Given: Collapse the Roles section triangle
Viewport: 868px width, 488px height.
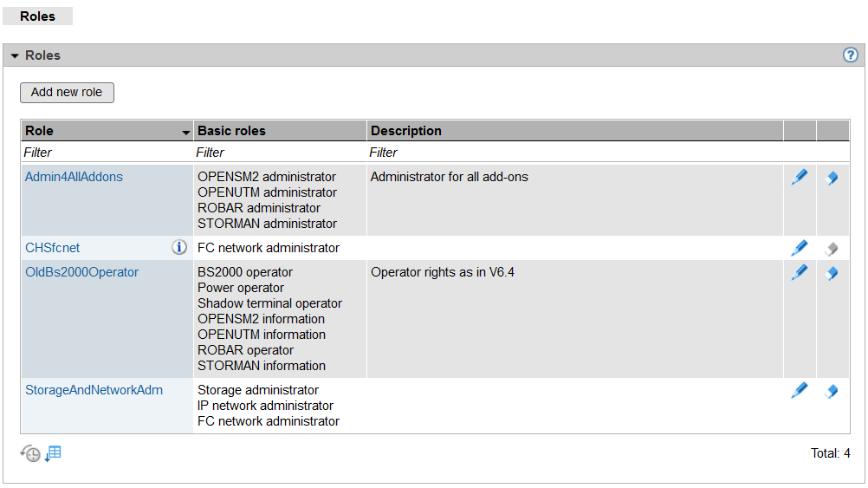Looking at the screenshot, I should pos(15,56).
